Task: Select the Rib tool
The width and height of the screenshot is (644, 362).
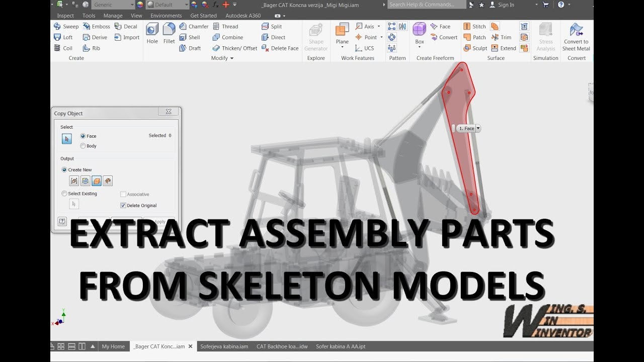Action: tap(92, 48)
